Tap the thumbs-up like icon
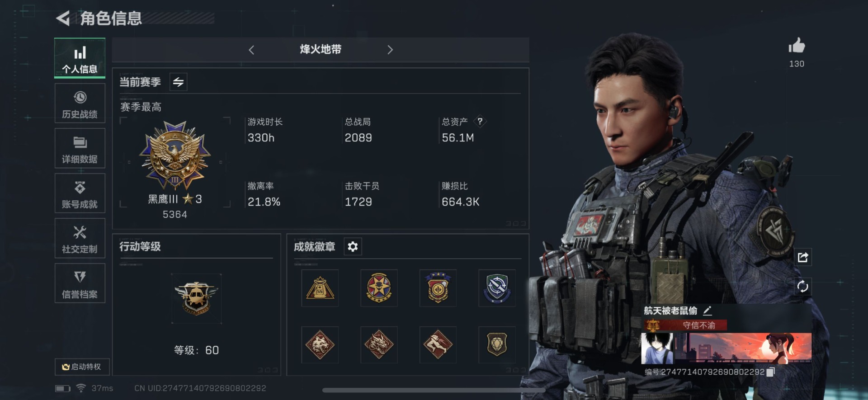 click(x=797, y=46)
